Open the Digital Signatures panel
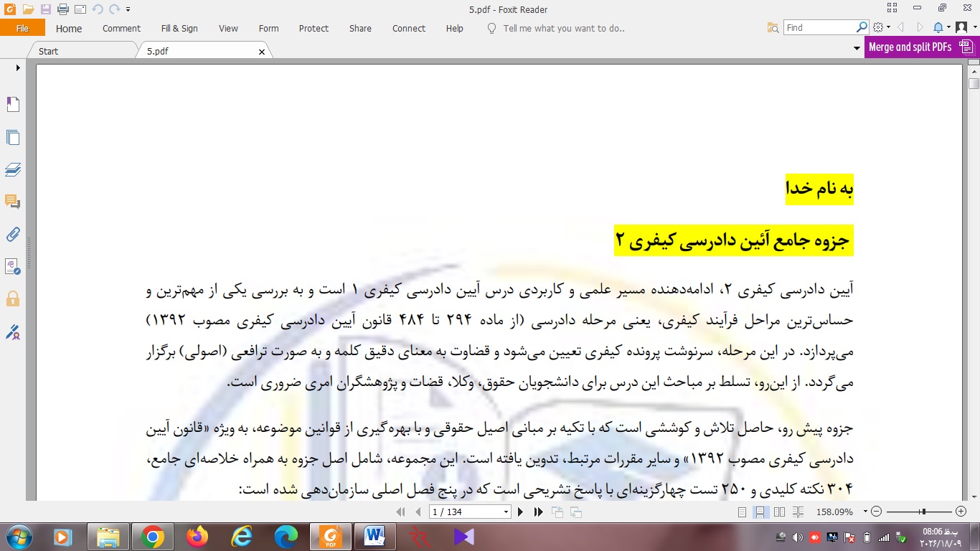This screenshot has width=980, height=551. tap(13, 331)
